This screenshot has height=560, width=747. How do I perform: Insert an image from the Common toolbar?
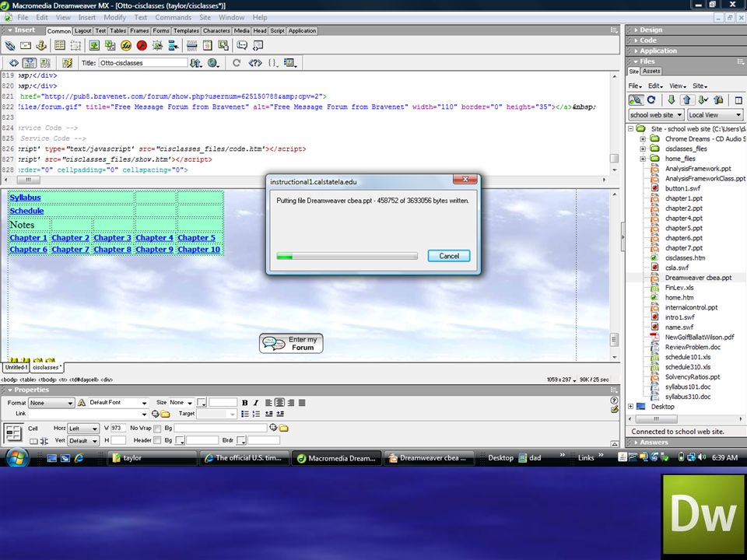[94, 46]
